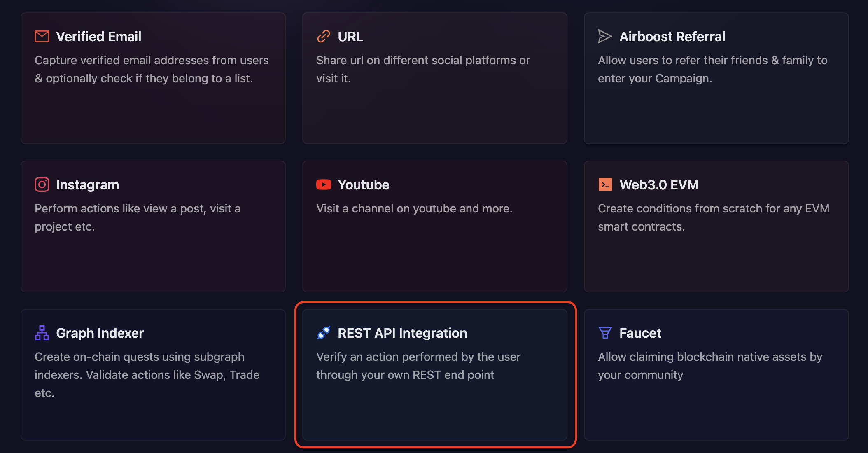Click the Web3.0 EVM terminal icon

605,184
